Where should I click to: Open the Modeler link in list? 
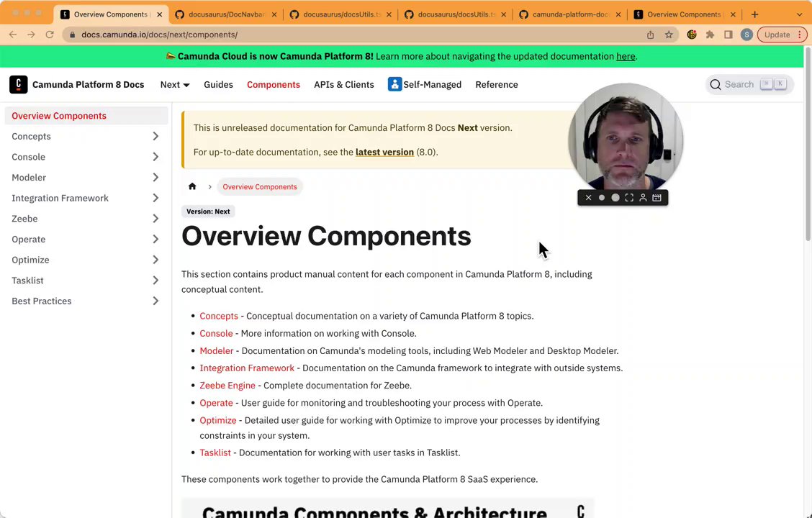point(217,351)
